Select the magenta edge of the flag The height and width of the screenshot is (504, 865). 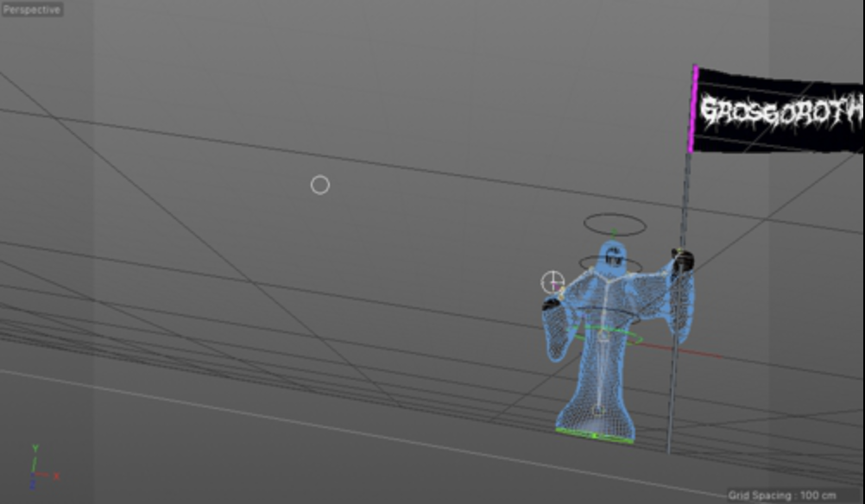(693, 109)
